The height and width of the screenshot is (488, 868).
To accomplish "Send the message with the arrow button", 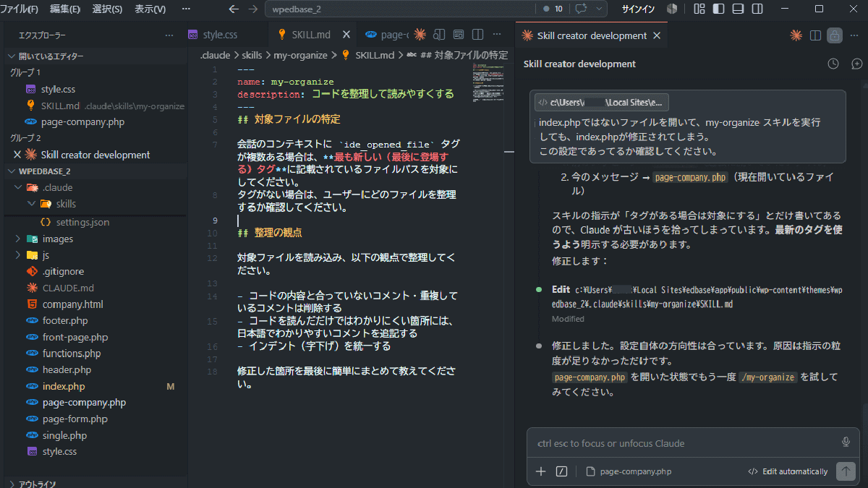I will [845, 471].
